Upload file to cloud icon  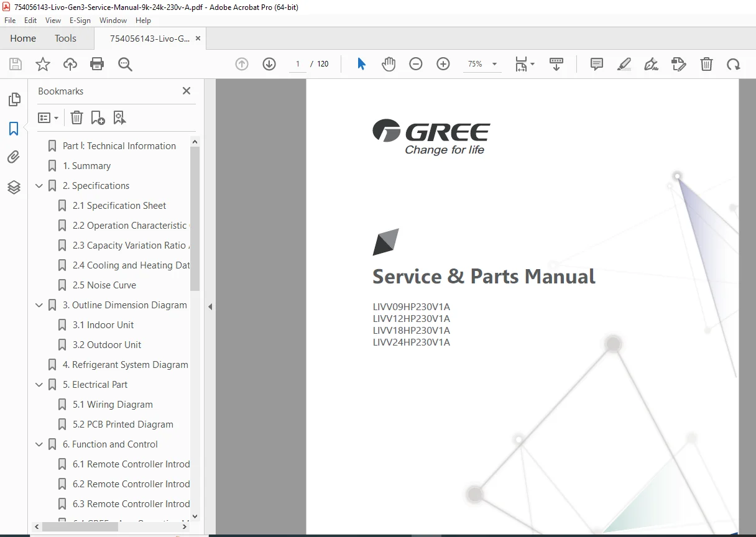(70, 64)
